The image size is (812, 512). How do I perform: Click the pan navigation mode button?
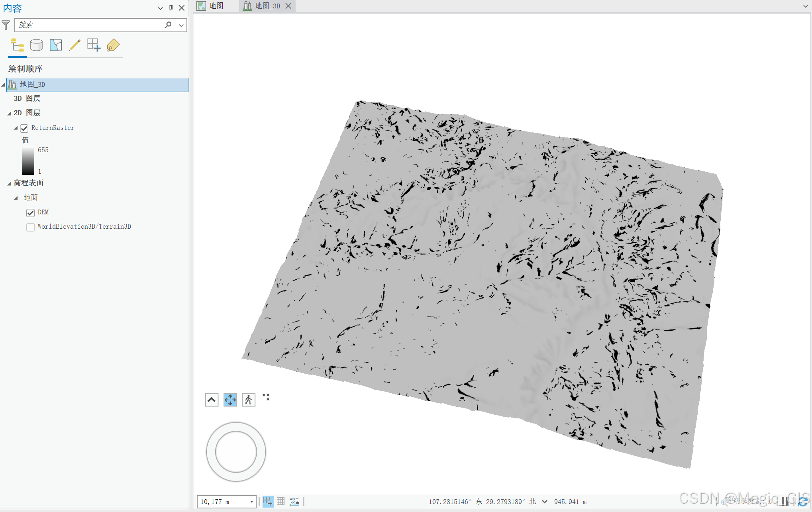click(x=230, y=400)
